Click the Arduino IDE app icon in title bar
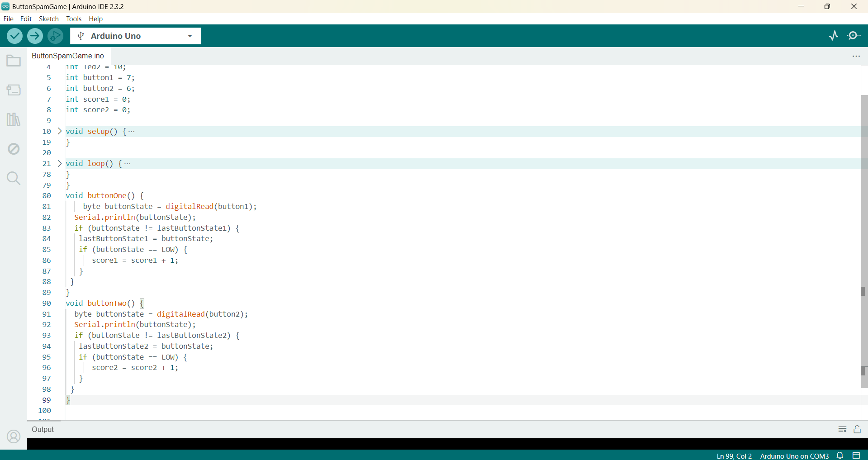 5,6
